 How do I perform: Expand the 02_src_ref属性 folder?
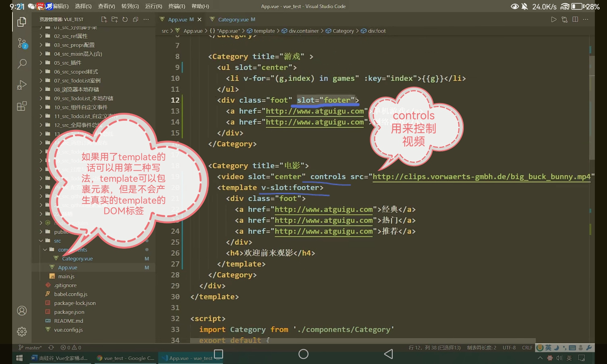click(x=71, y=36)
